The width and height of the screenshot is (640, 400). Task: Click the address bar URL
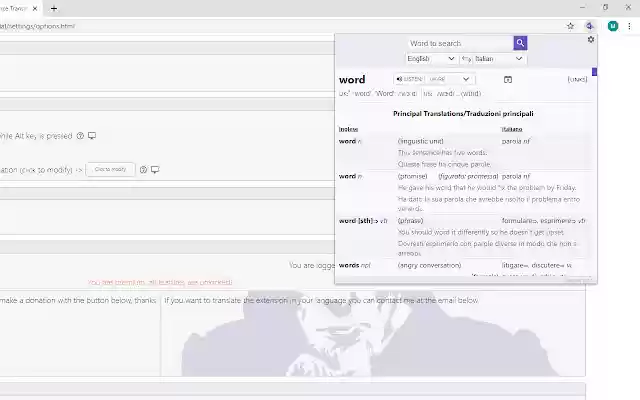click(38, 26)
